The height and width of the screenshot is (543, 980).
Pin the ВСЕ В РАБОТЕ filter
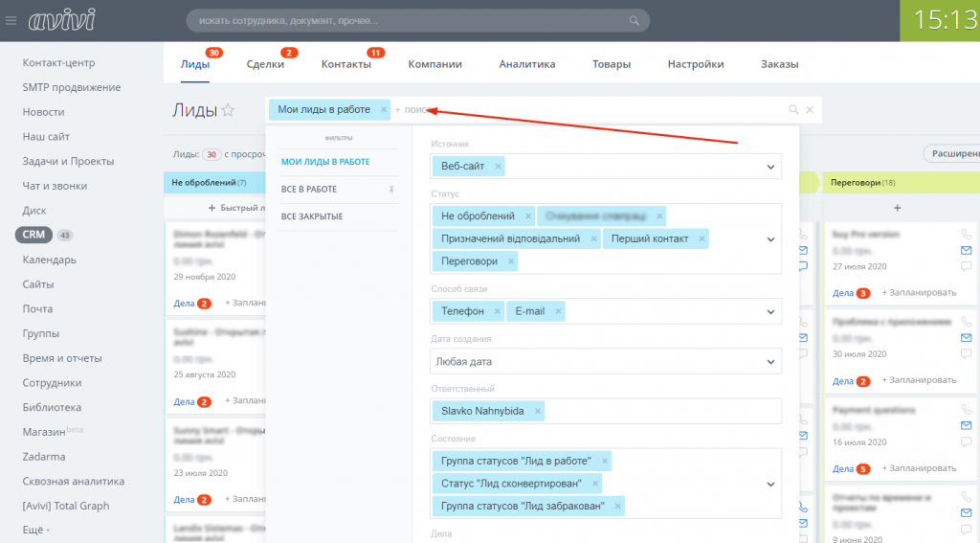point(391,189)
